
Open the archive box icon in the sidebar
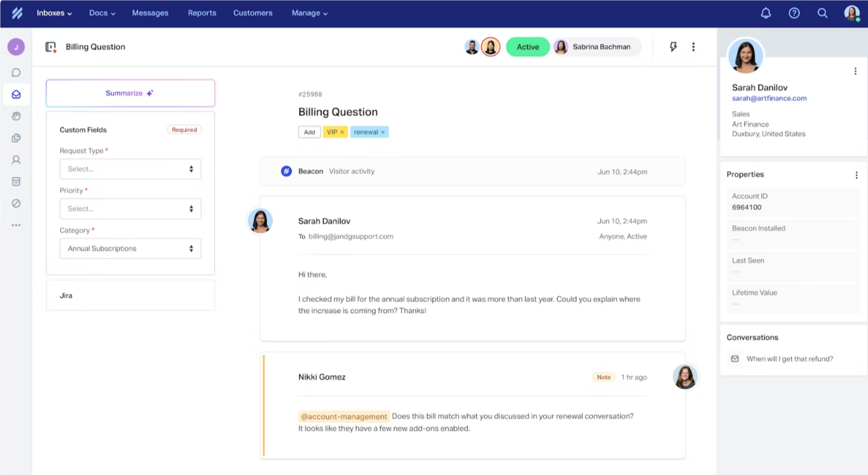point(16,181)
